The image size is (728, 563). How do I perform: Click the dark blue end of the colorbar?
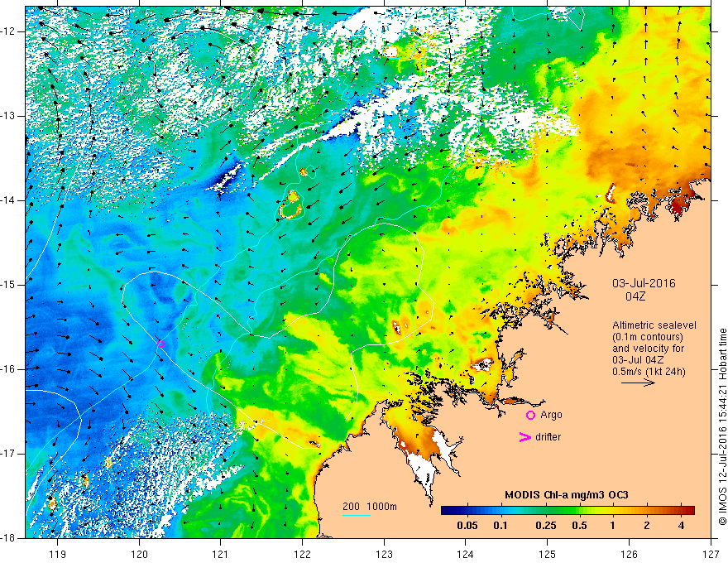[448, 511]
